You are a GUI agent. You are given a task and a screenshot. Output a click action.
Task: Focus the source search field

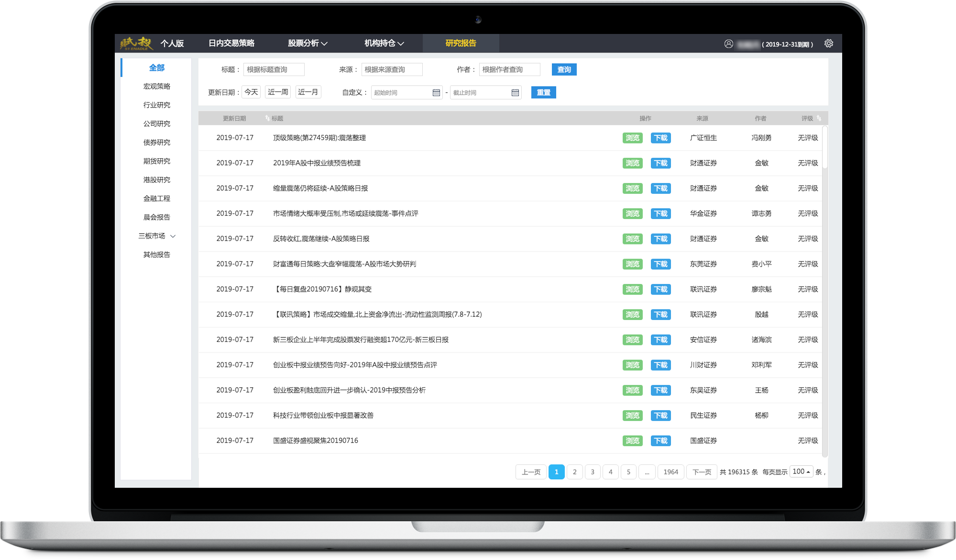point(392,69)
